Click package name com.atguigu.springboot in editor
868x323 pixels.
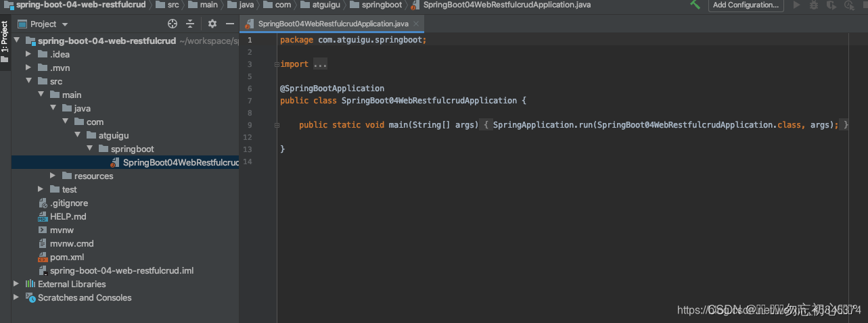[x=369, y=40]
